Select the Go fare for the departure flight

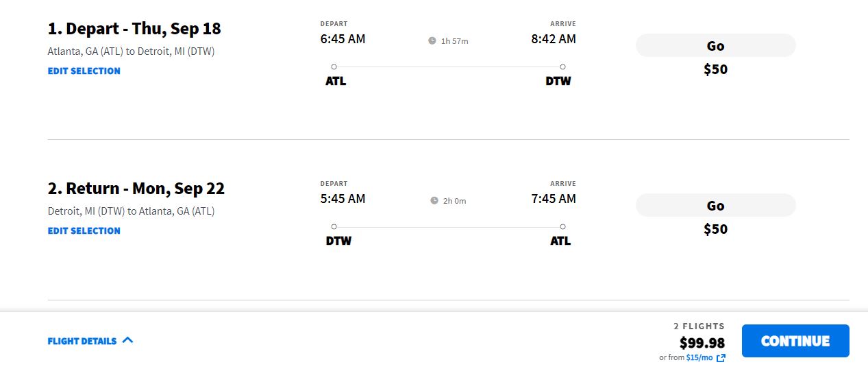[x=715, y=46]
